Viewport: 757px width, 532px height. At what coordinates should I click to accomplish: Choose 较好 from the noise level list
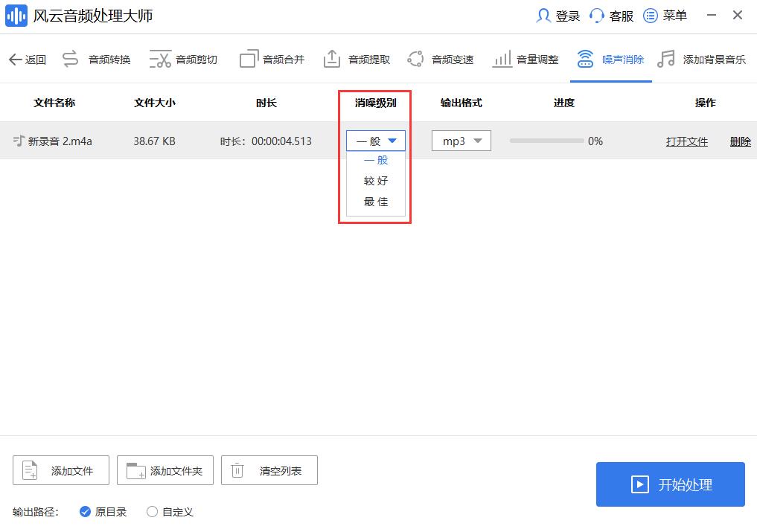point(376,181)
